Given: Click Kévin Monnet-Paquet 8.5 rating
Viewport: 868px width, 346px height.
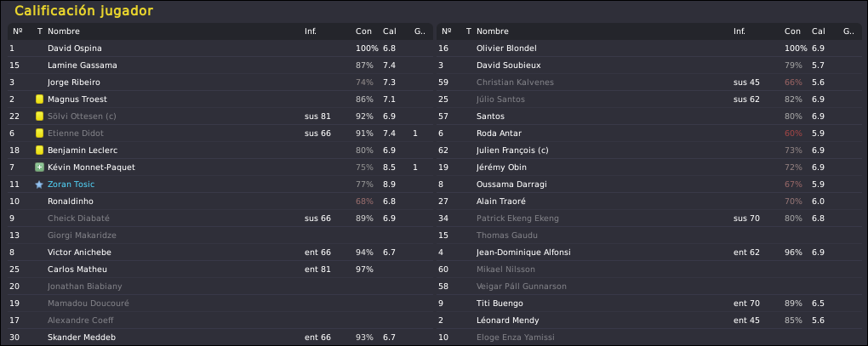Looking at the screenshot, I should [389, 167].
